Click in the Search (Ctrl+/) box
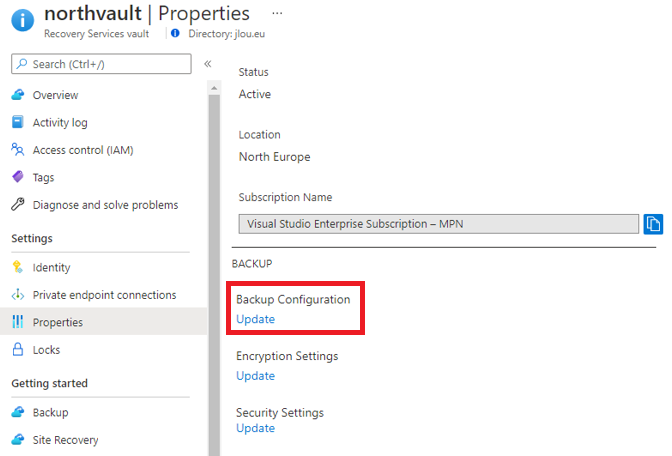 click(x=101, y=64)
